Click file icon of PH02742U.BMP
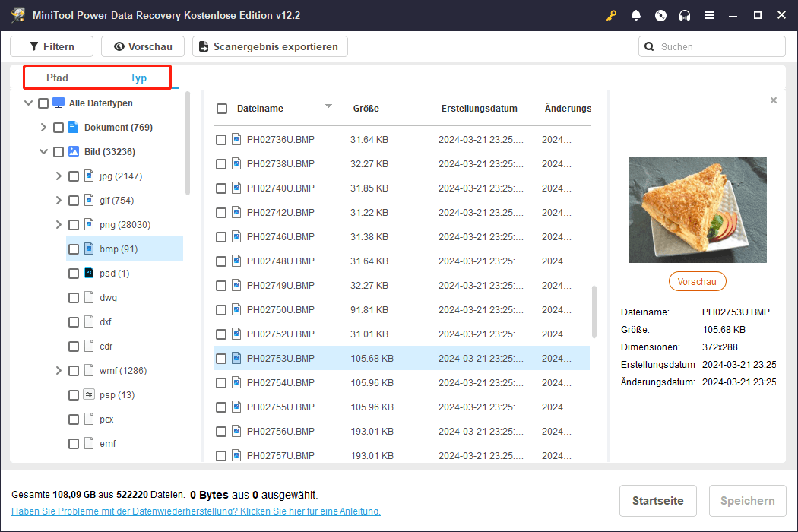Screen dimensions: 798x532 click(x=236, y=212)
